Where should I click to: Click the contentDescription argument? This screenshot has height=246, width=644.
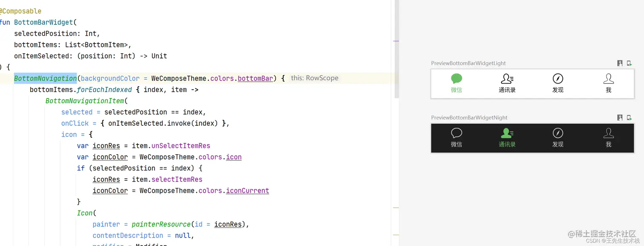pyautogui.click(x=128, y=235)
